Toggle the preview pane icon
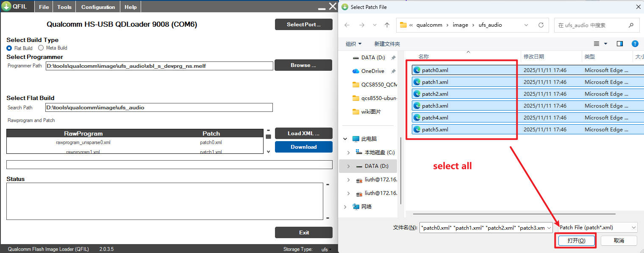Screen dimensions: 644x253 [x=620, y=44]
